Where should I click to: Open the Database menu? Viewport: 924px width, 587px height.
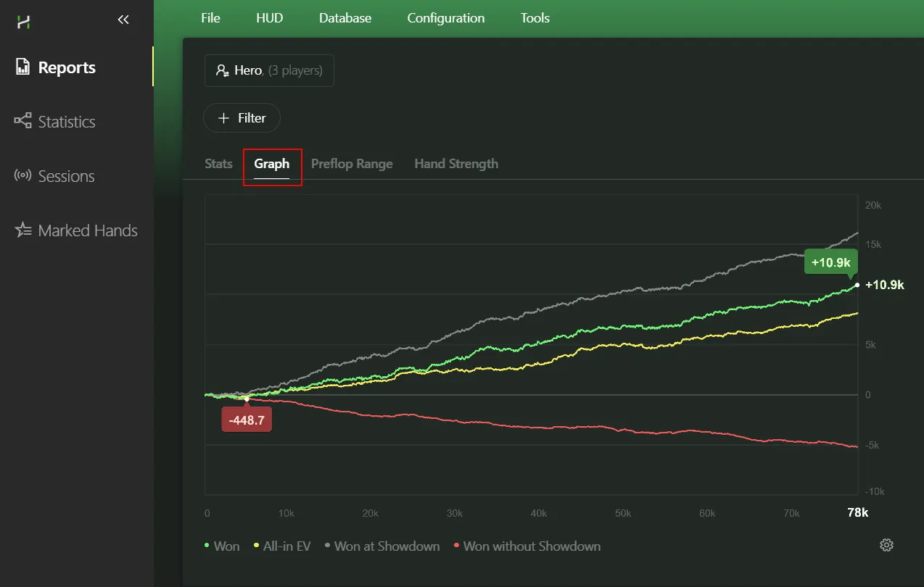pyautogui.click(x=345, y=18)
